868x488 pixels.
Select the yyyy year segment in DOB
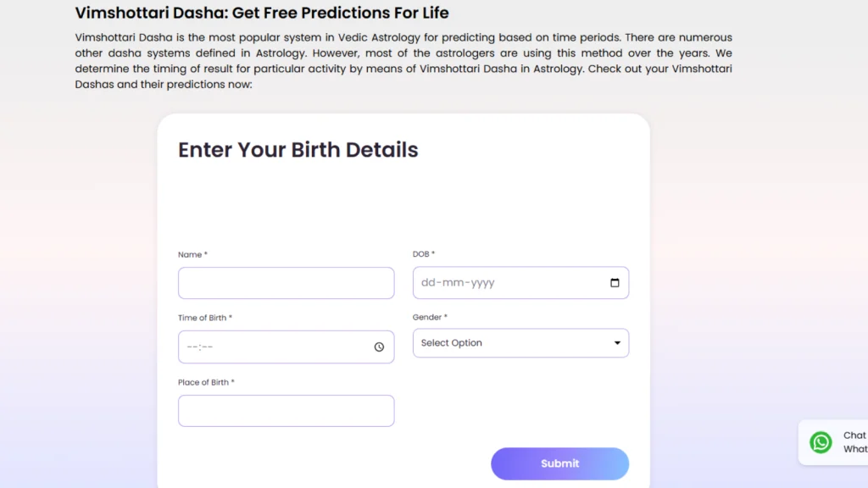click(x=482, y=283)
